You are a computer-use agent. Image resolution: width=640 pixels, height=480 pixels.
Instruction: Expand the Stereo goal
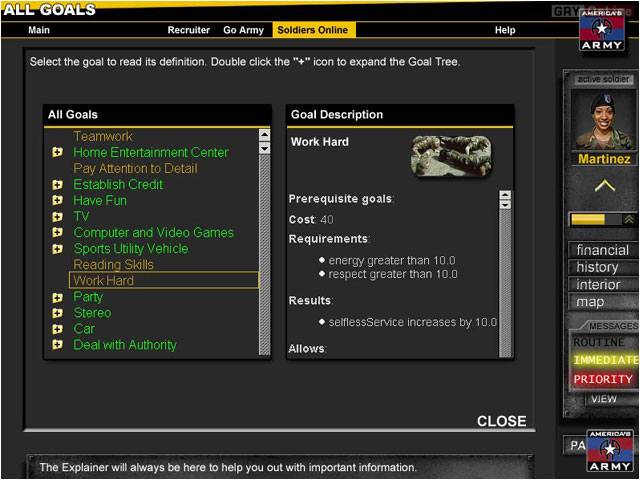click(x=58, y=313)
